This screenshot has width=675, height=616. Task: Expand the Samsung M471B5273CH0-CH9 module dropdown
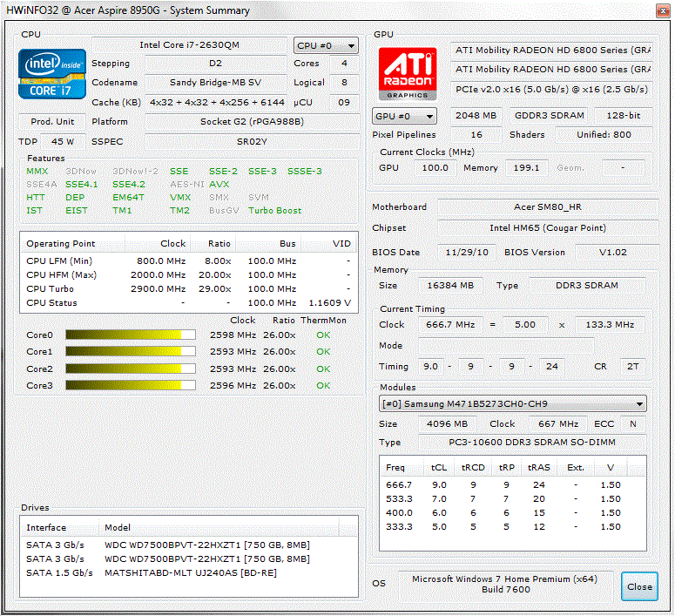513,403
